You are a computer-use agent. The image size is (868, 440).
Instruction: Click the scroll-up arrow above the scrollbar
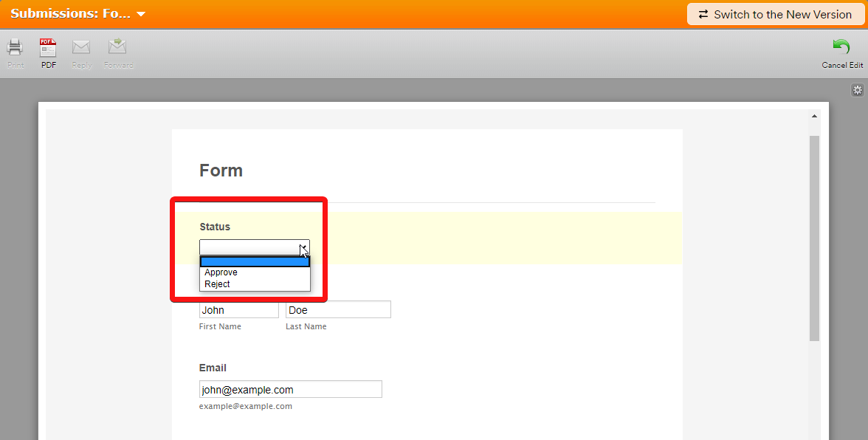814,117
